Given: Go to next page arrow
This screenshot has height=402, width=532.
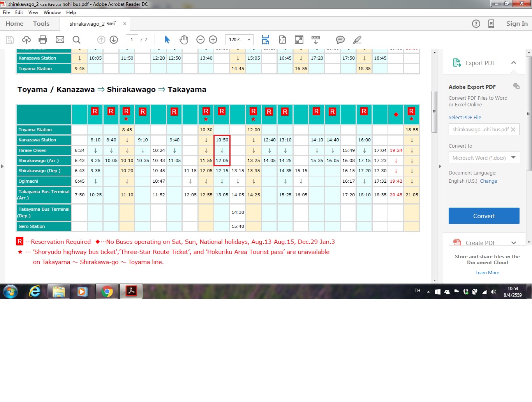Looking at the screenshot, I should 114,40.
